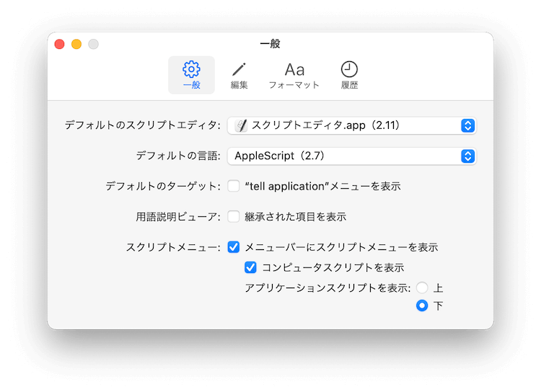
Task: Click the window title 一般
Action: pyautogui.click(x=270, y=44)
